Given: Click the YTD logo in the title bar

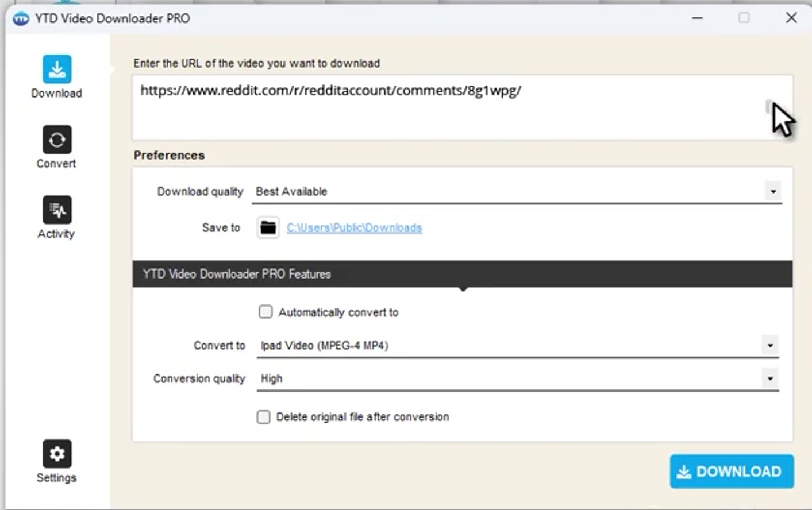Looking at the screenshot, I should pyautogui.click(x=21, y=18).
